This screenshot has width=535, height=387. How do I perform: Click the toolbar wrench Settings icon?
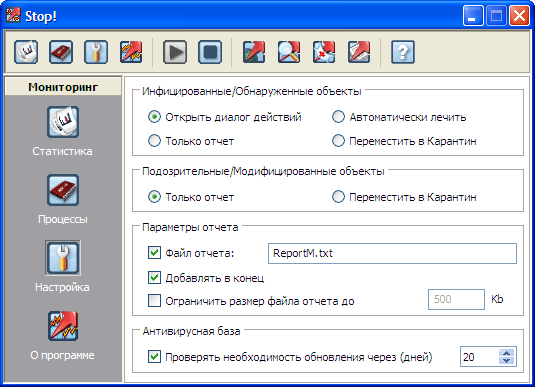tap(96, 52)
